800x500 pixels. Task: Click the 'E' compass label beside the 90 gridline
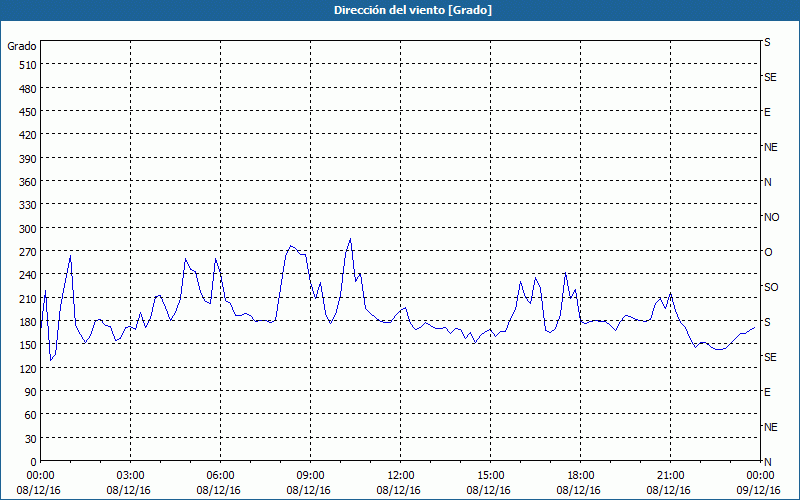coord(767,392)
